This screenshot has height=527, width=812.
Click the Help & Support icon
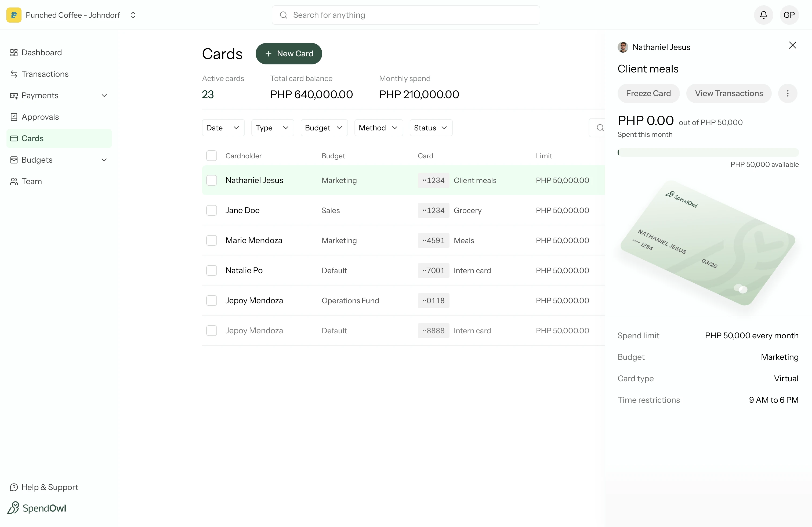14,487
